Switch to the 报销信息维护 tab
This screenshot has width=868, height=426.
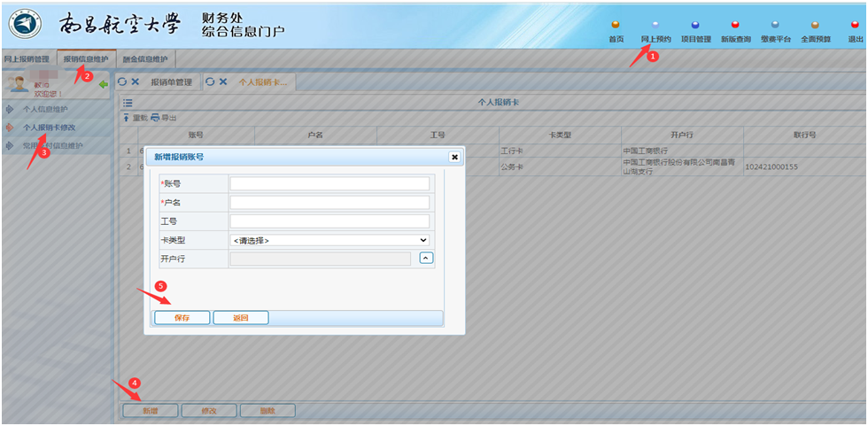[85, 59]
